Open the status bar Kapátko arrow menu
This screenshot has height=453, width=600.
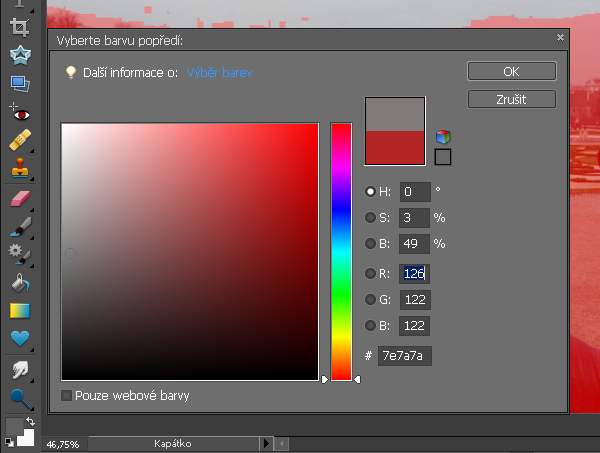[x=266, y=443]
